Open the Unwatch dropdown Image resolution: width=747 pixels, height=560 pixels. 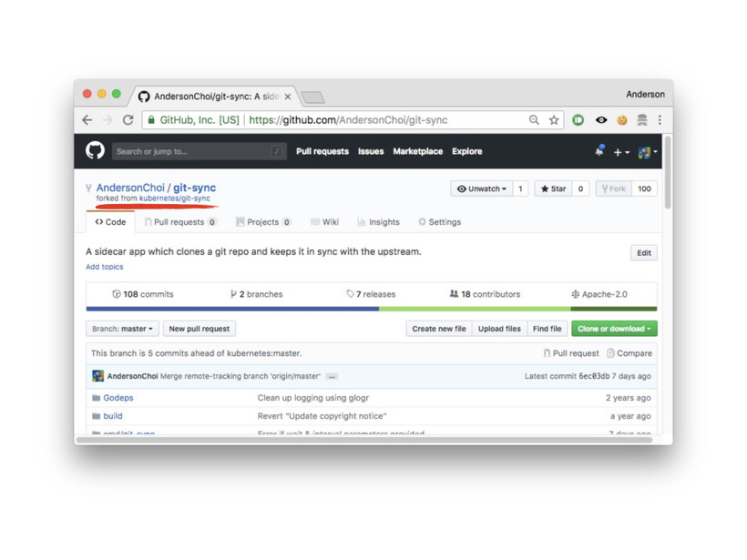tap(482, 188)
